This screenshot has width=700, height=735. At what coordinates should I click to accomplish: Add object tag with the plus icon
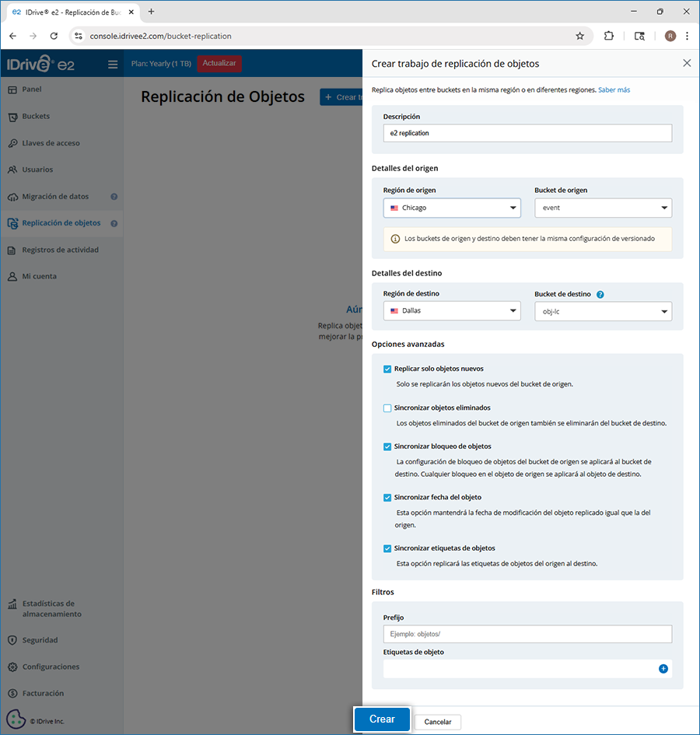click(x=663, y=668)
